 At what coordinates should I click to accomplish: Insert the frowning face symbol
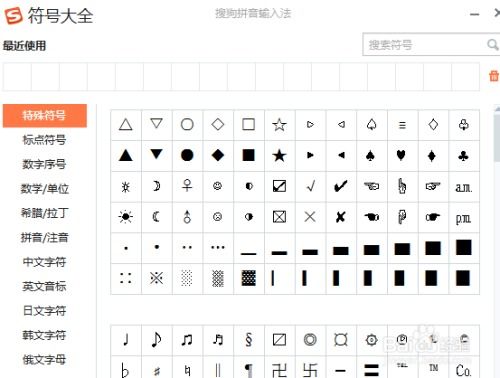point(218,217)
